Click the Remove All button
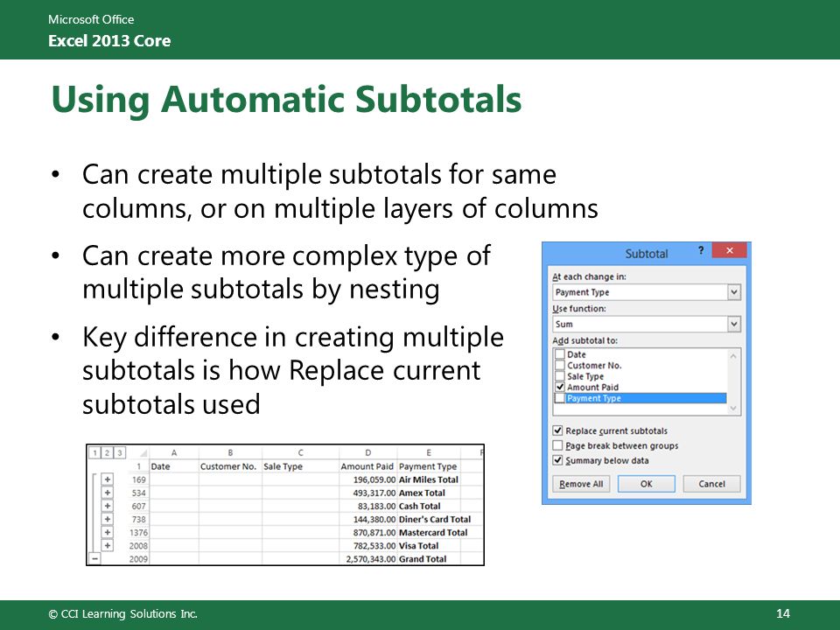Image resolution: width=840 pixels, height=630 pixels. [581, 484]
